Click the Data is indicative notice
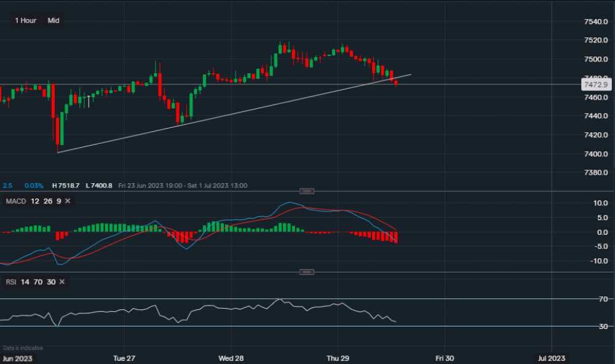615x364 pixels. click(23, 347)
